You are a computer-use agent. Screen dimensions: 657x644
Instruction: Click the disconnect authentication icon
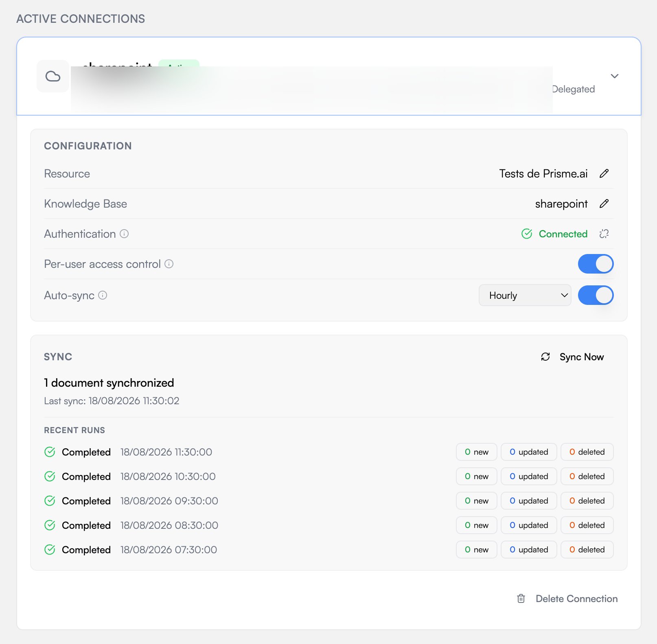point(604,234)
